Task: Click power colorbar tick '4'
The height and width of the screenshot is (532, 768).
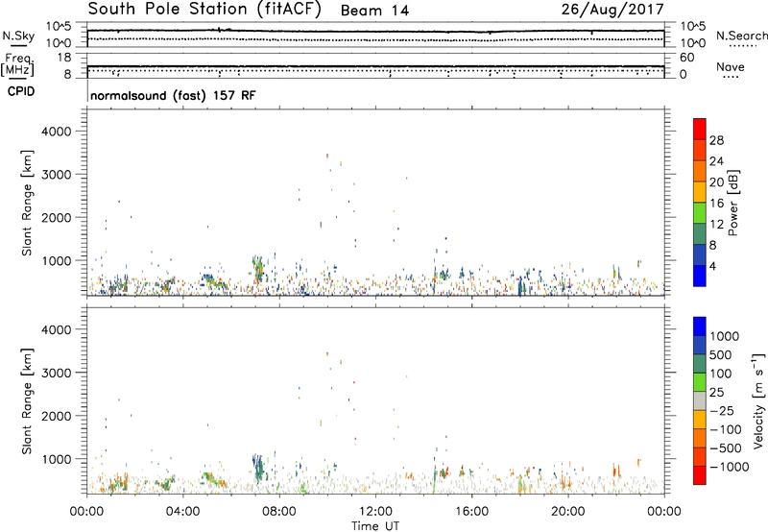Action: click(713, 267)
